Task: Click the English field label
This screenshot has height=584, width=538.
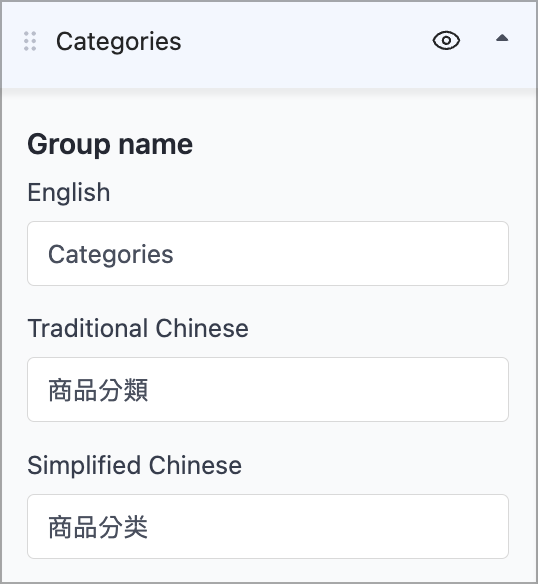Action: [69, 193]
